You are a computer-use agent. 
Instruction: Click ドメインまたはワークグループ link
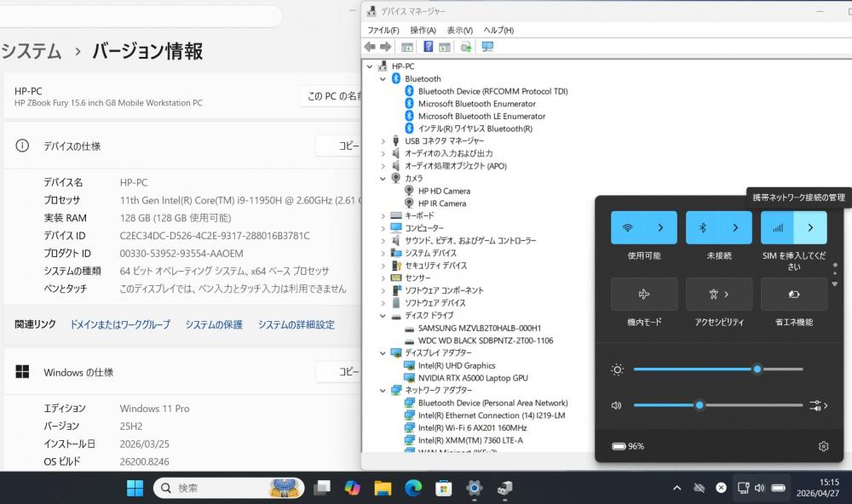[x=120, y=324]
